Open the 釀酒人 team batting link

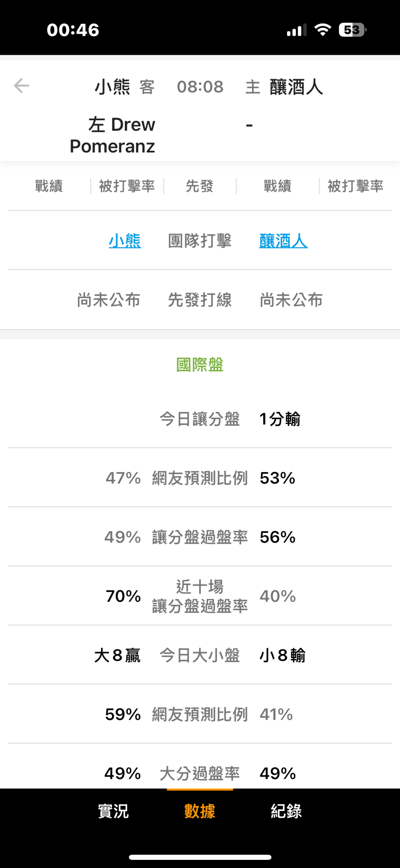283,241
